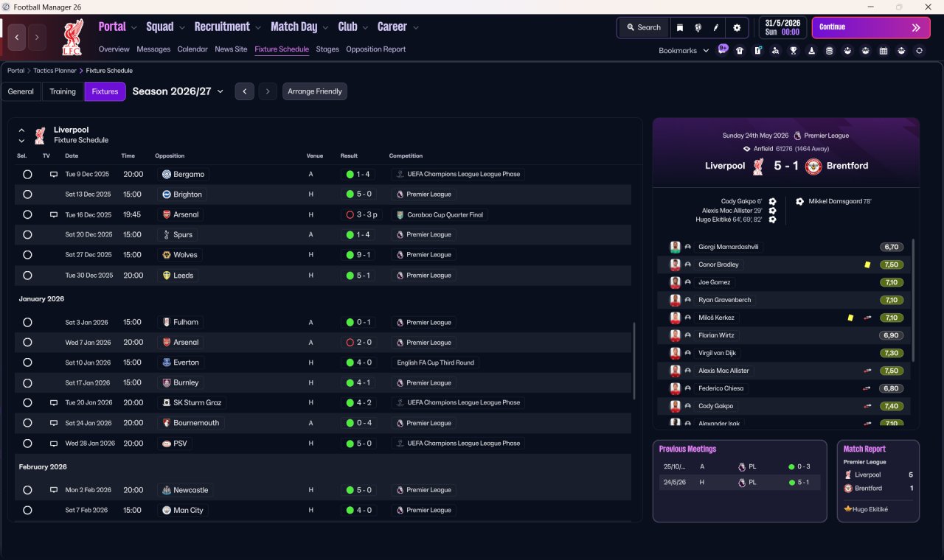Click Giorgi Mamardashvili's player portrait
This screenshot has width=944, height=560.
pyautogui.click(x=675, y=247)
